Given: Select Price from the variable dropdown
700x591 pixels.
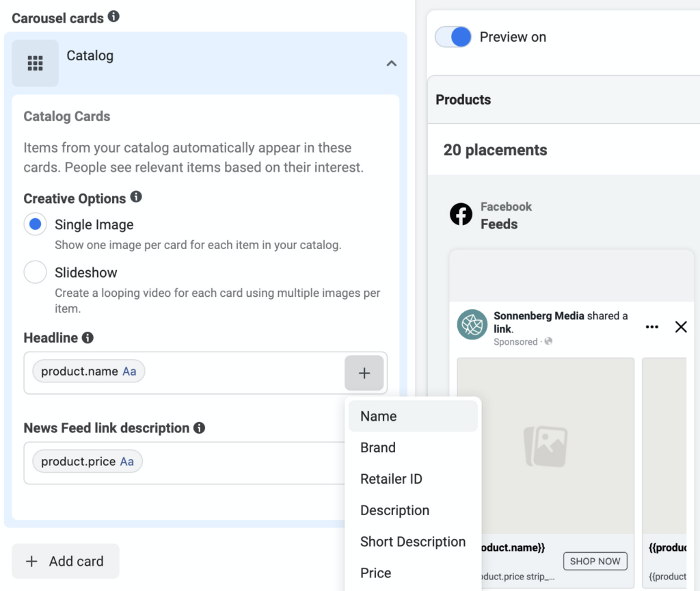Looking at the screenshot, I should tap(375, 573).
